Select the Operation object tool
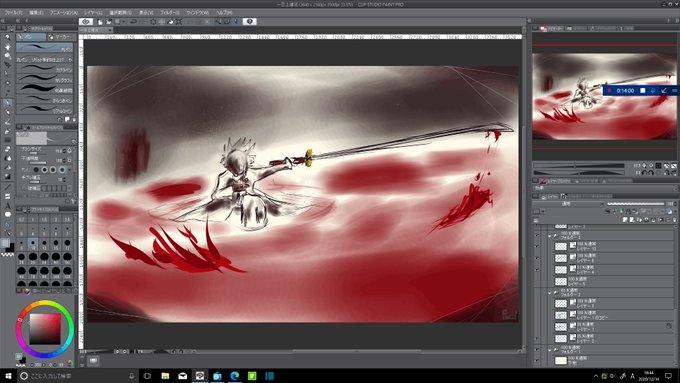This screenshot has width=680, height=383. click(7, 56)
